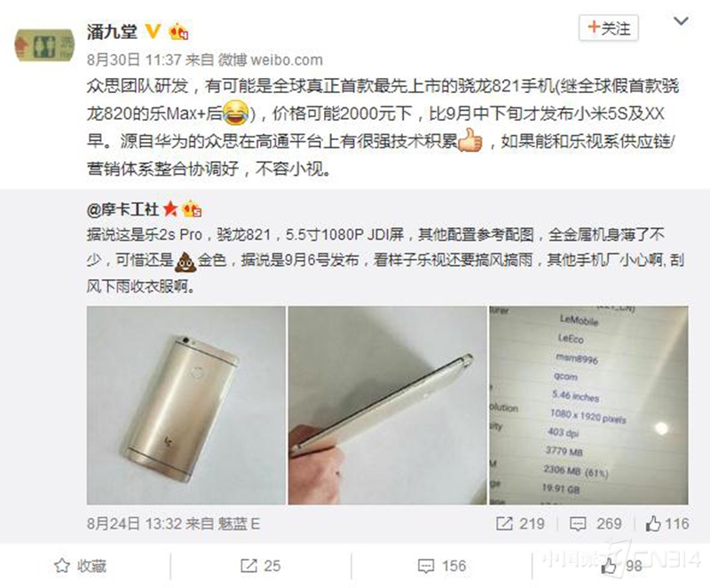The height and width of the screenshot is (588, 710).
Task: Like the quoted post showing 116
Action: tap(667, 524)
